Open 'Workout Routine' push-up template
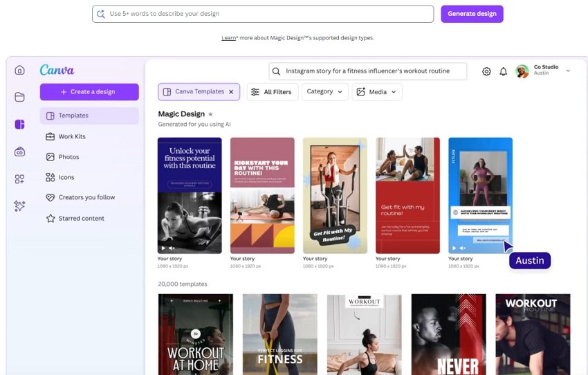The image size is (588, 375). [533, 334]
